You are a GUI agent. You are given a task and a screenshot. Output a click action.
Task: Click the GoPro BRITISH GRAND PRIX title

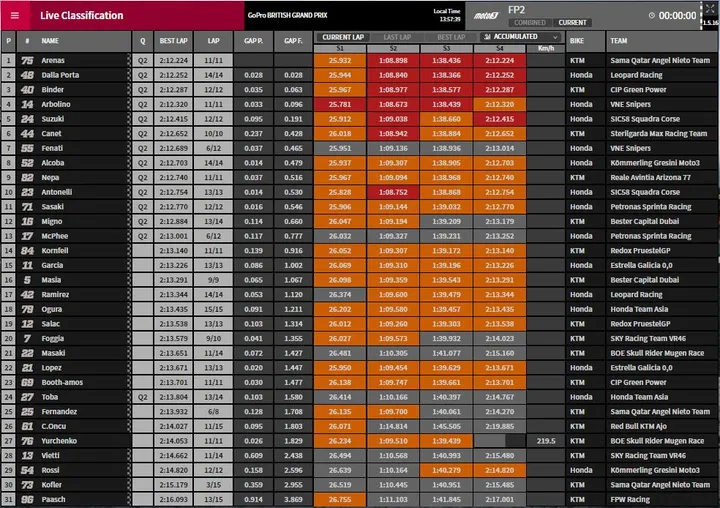point(287,15)
